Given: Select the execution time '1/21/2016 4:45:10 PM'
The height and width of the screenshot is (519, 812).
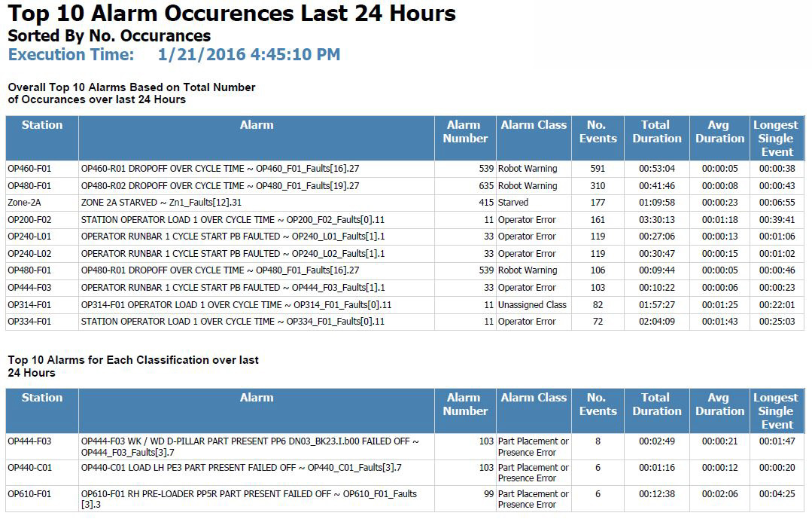Looking at the screenshot, I should tap(249, 54).
